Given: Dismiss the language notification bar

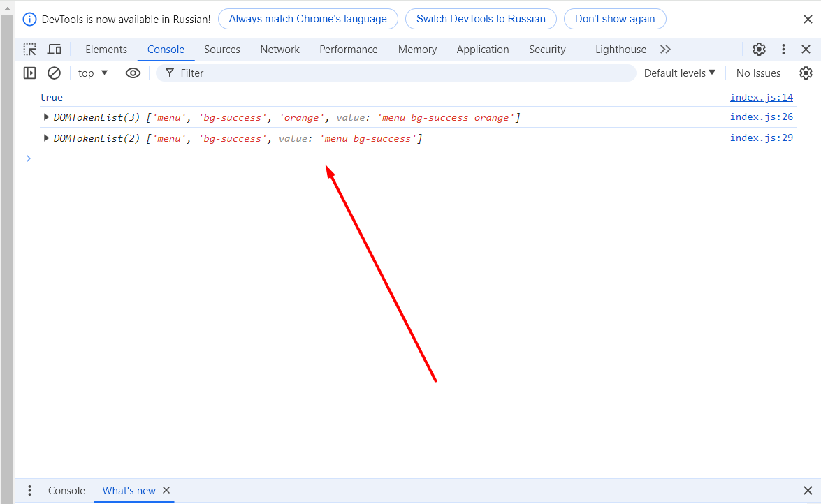Looking at the screenshot, I should [808, 20].
